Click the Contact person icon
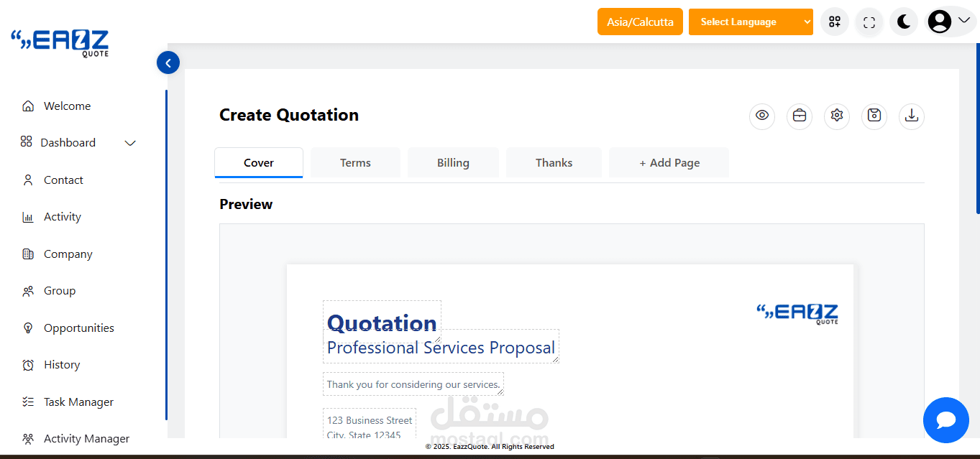 [x=28, y=180]
